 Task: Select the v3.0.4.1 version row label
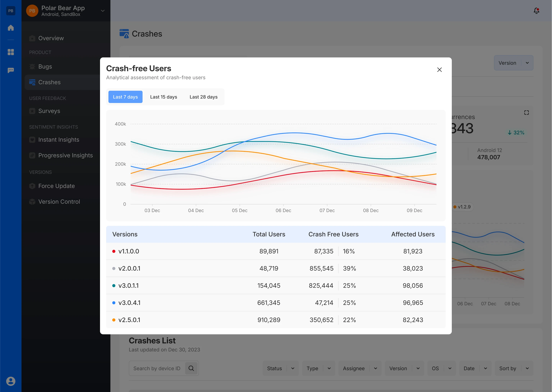tap(129, 303)
